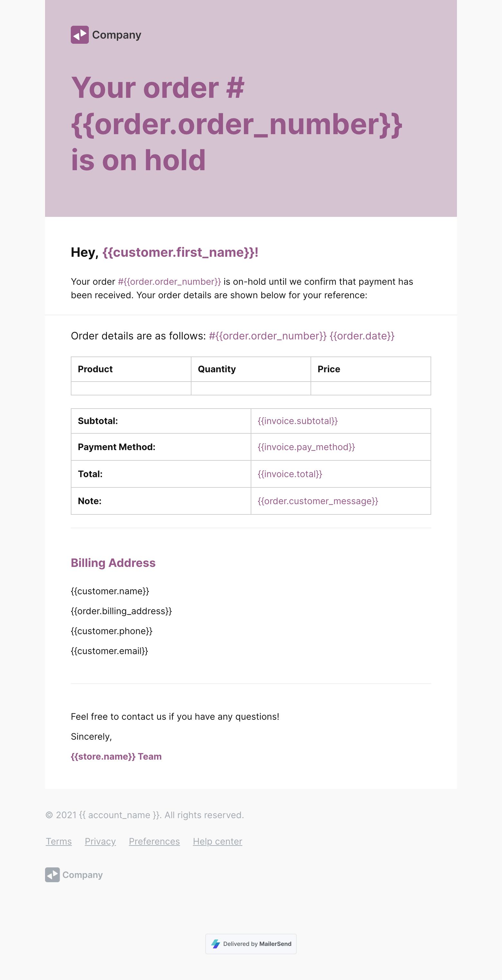Open the Privacy link
The width and height of the screenshot is (502, 980).
pyautogui.click(x=100, y=841)
